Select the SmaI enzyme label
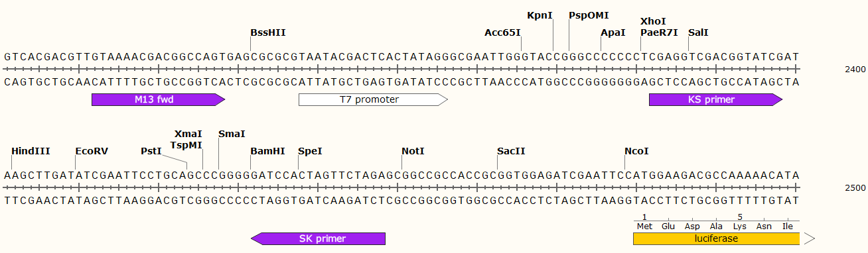The width and height of the screenshot is (868, 253). tap(232, 134)
